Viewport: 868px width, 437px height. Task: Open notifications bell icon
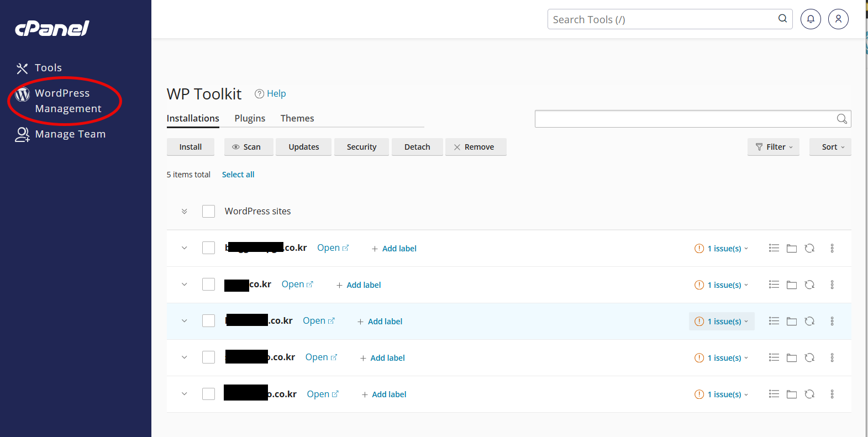click(811, 19)
